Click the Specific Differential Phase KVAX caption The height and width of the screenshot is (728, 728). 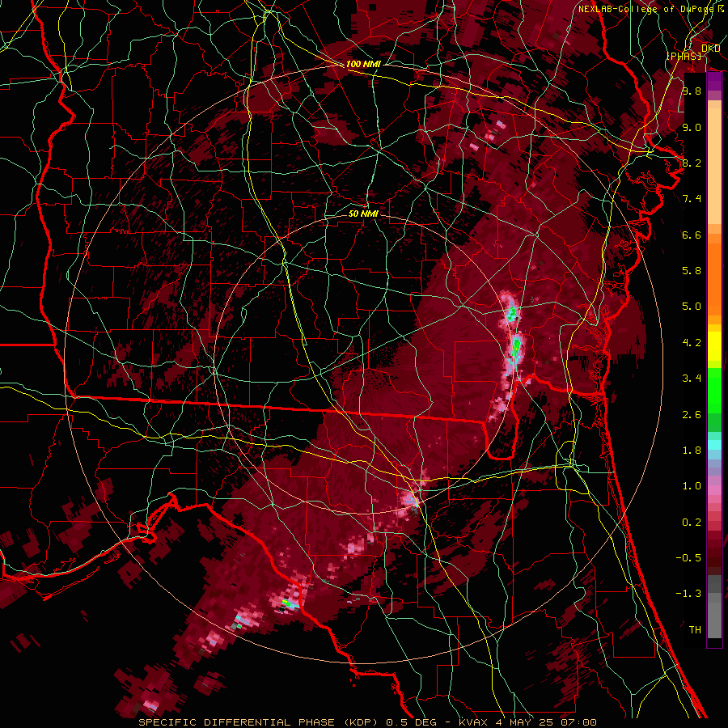point(368,722)
